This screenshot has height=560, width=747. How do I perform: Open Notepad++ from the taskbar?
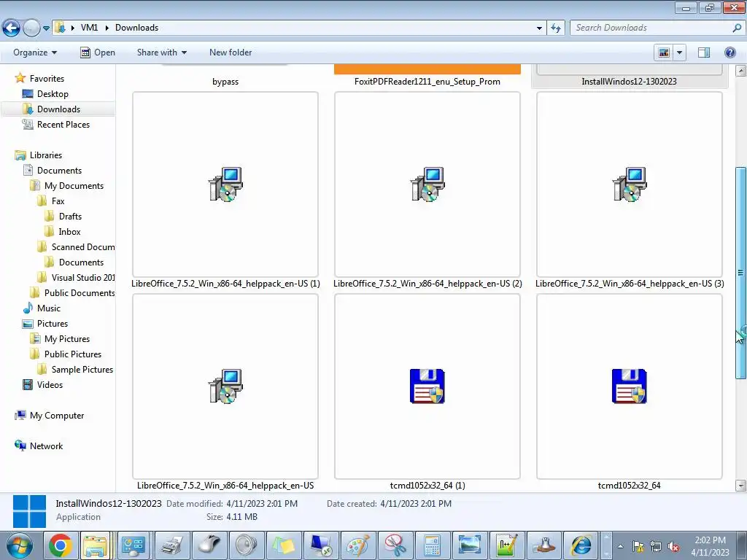[506, 545]
